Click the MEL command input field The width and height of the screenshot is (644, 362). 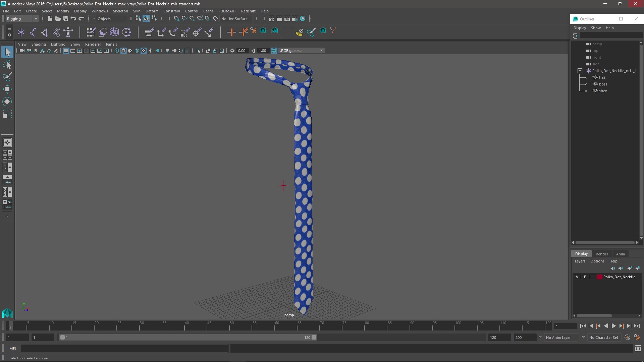(x=124, y=349)
